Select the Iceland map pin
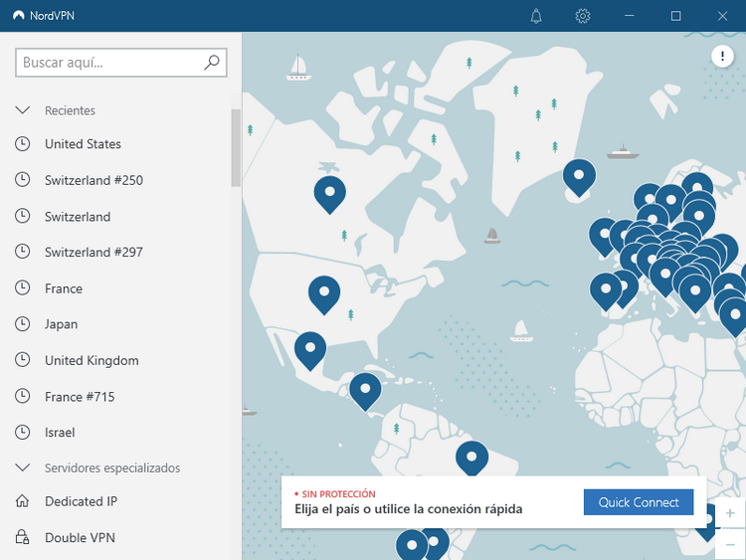This screenshot has width=746, height=560. click(x=579, y=178)
